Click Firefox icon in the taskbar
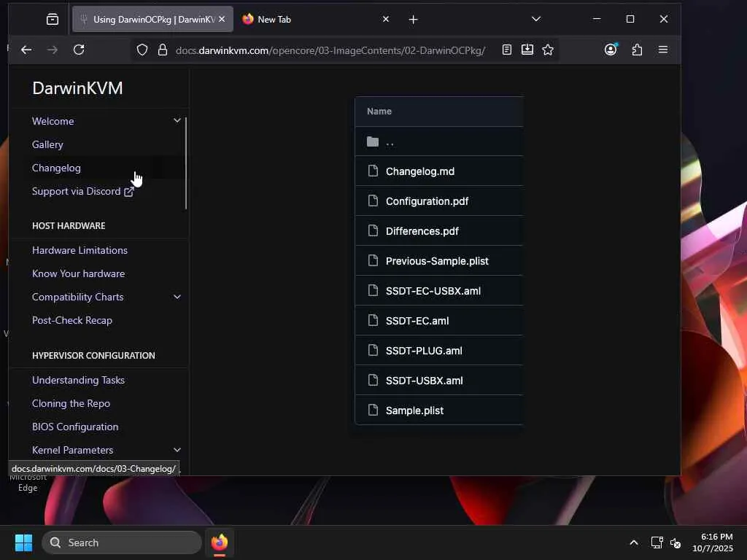This screenshot has height=560, width=747. [x=220, y=542]
